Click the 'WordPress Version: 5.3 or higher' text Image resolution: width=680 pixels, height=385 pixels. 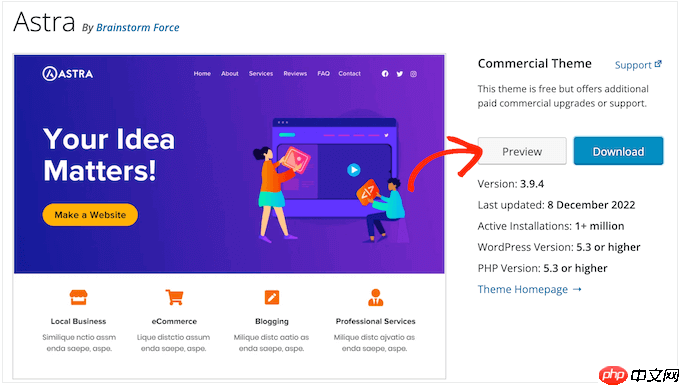(x=559, y=247)
